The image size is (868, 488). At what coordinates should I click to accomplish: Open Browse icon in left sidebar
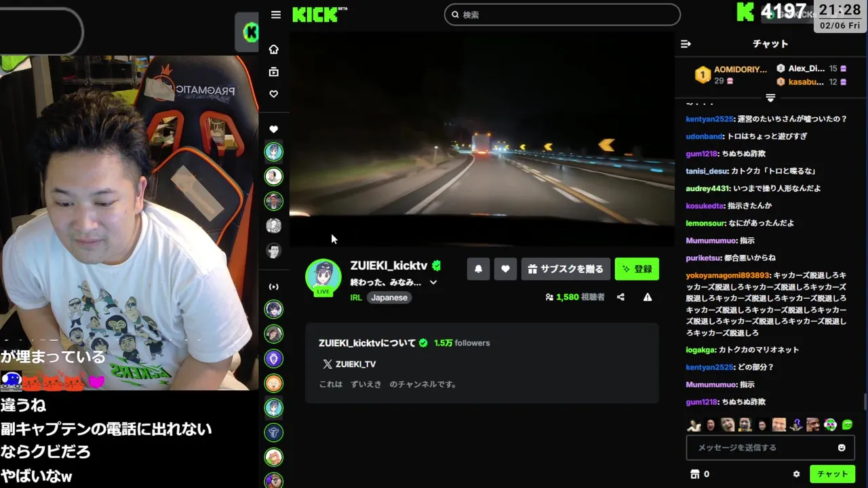(274, 72)
